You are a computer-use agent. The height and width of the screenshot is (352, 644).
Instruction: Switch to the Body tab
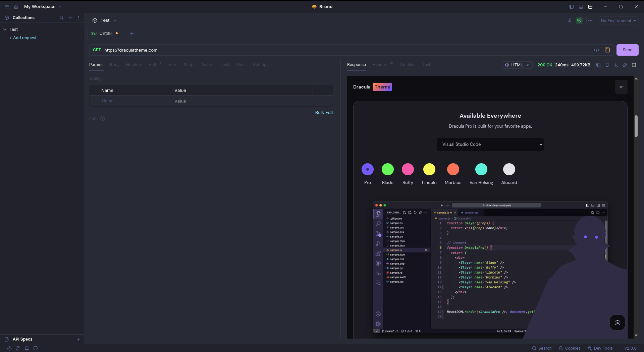[x=115, y=65]
